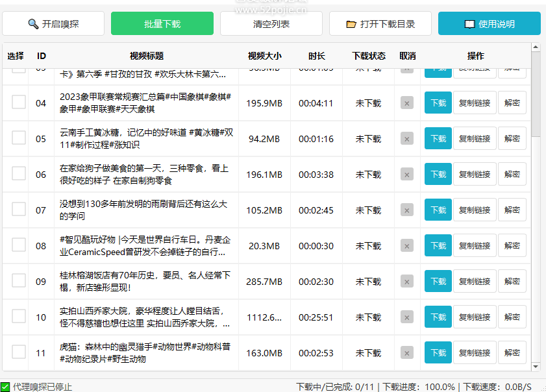Click the cancel X icon for row 10
This screenshot has width=546, height=392.
(x=407, y=317)
